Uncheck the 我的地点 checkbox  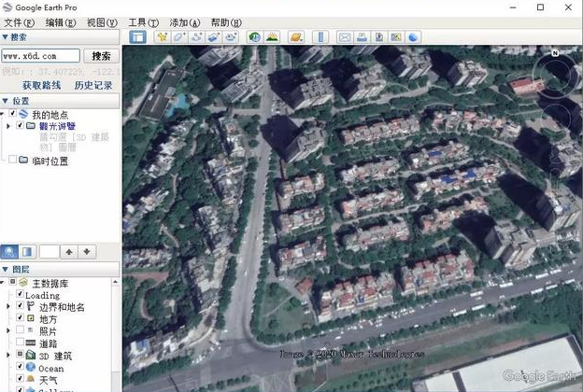click(x=13, y=113)
